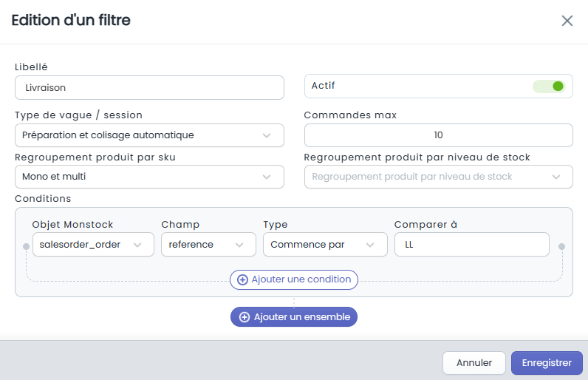Screen dimensions: 588x380
Task: Click the Actif label box
Action: point(438,86)
